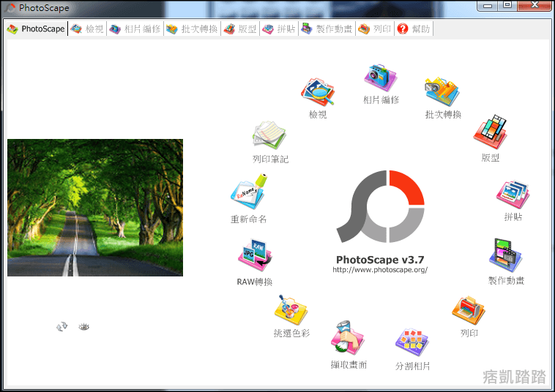Switch to the 相片編修 tab

tap(135, 29)
